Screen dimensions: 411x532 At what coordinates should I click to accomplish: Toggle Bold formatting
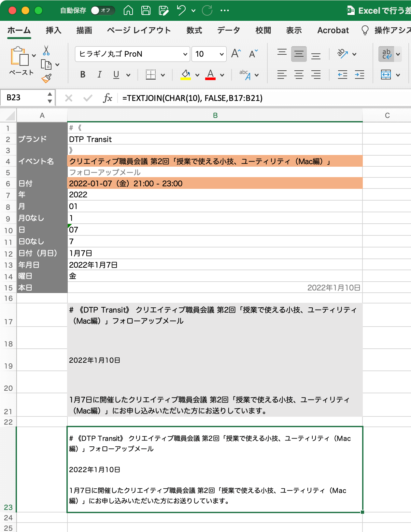(x=83, y=75)
